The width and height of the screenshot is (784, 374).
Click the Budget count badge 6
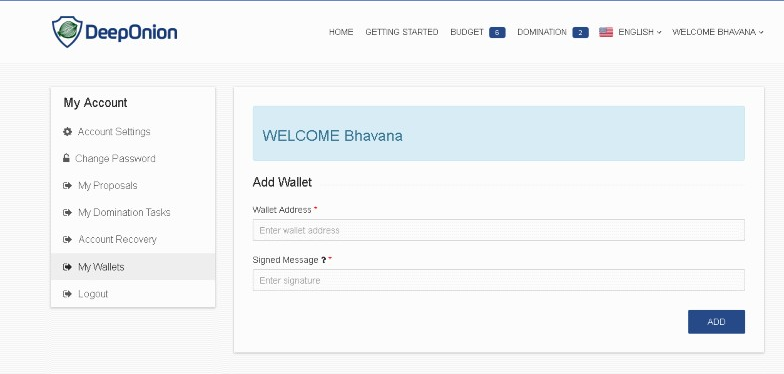497,32
